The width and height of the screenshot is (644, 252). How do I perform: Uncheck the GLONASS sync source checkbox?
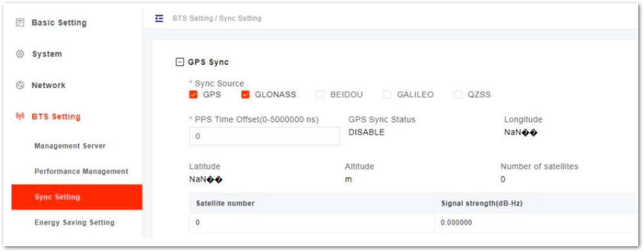[x=245, y=94]
